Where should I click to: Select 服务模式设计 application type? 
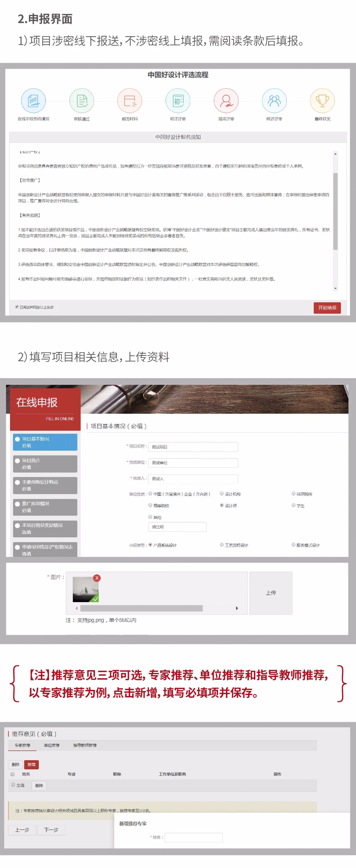tap(293, 545)
